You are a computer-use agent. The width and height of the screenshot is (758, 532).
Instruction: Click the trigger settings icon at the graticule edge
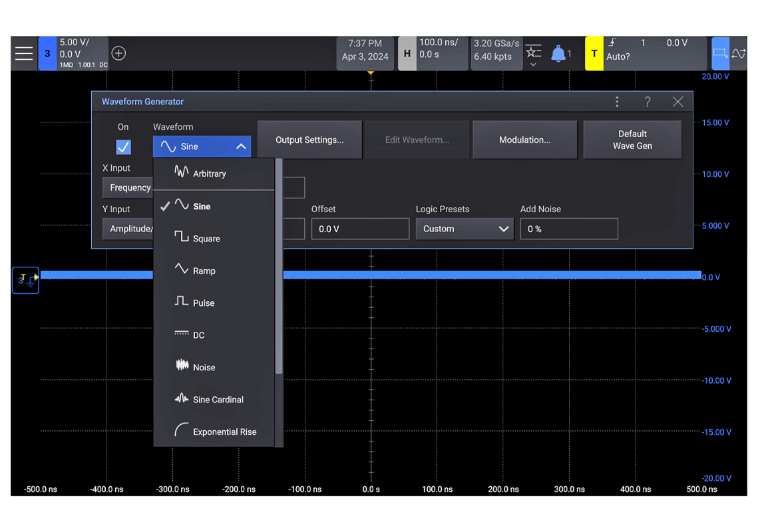25,280
